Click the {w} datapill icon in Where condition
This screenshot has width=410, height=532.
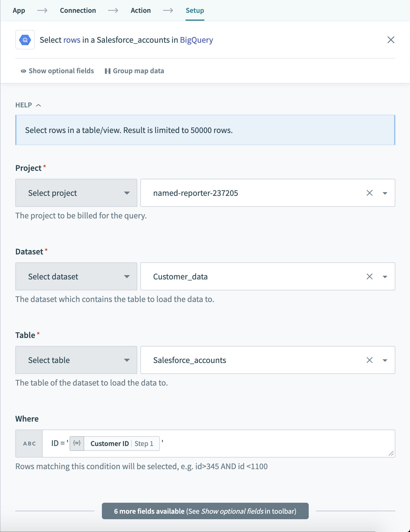[77, 443]
